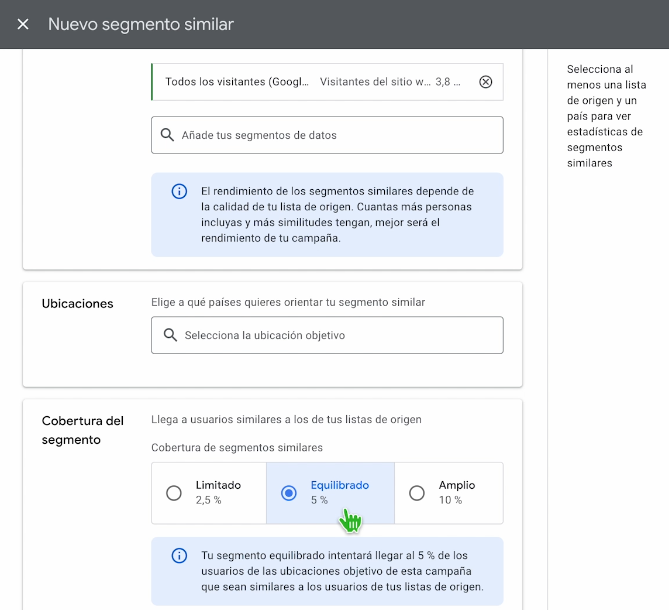Remove Todos los visitantes segment
The image size is (669, 610).
coord(486,82)
